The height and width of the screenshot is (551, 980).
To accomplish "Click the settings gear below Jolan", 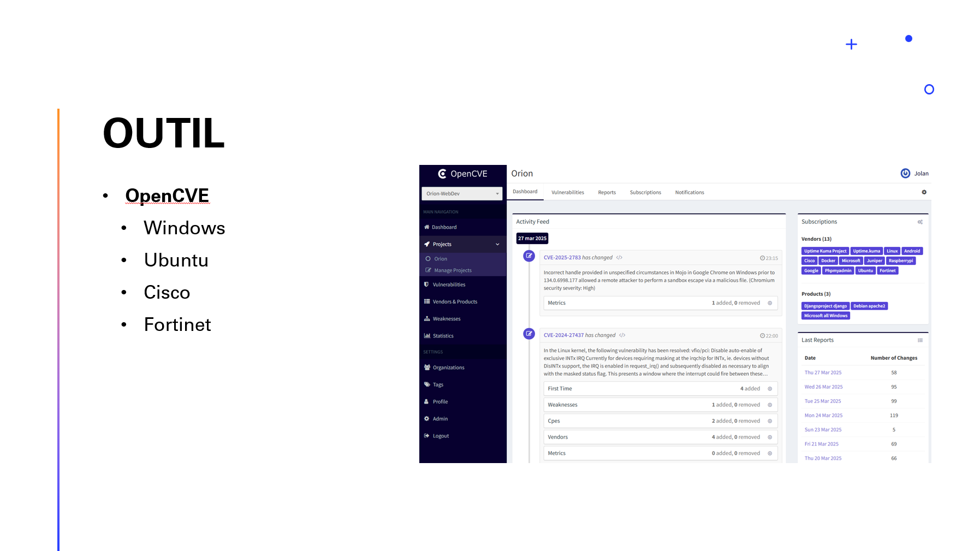I will point(924,192).
